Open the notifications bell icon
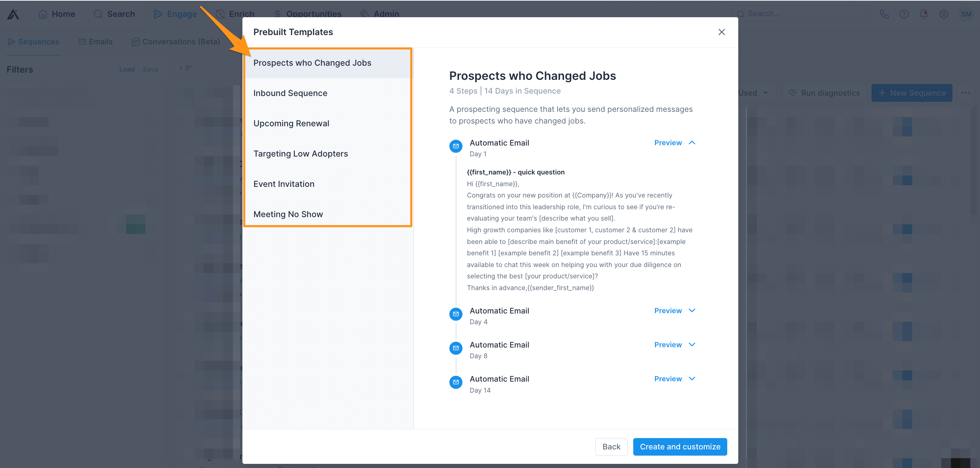Viewport: 980px width, 468px height. click(924, 14)
